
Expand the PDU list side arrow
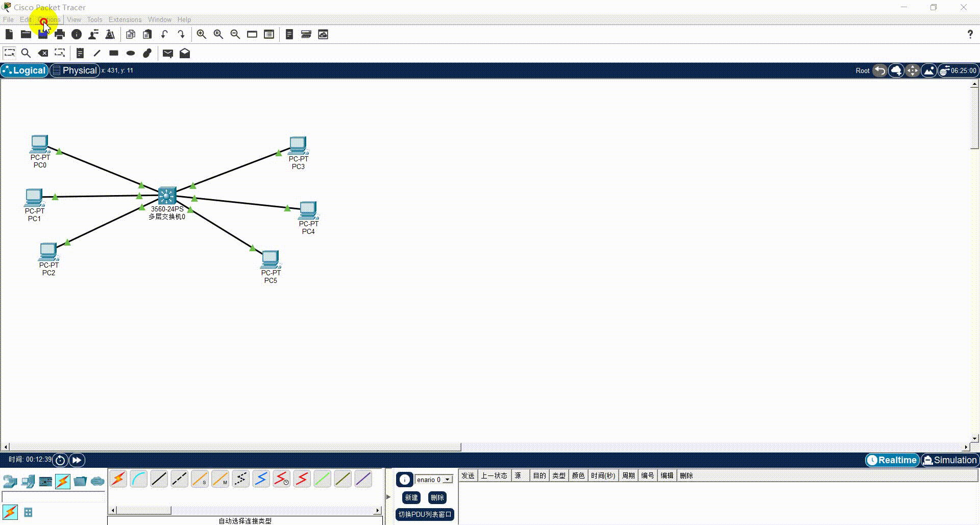point(388,496)
